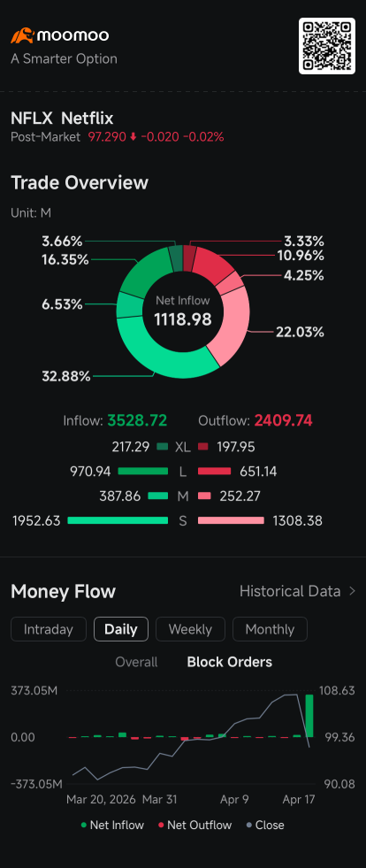Click the green Net Inflow legend dot
The width and height of the screenshot is (366, 868).
coord(84,826)
